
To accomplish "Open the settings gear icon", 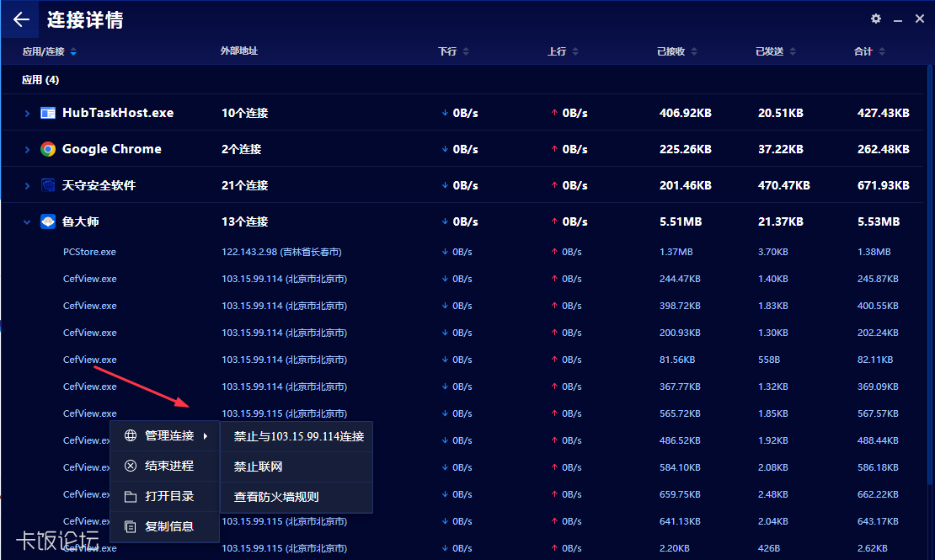I will (875, 19).
